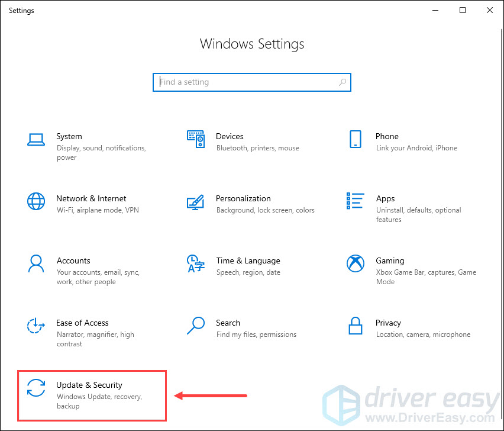Image resolution: width=504 pixels, height=431 pixels.
Task: Click the System laptop icon
Action: pos(36,139)
